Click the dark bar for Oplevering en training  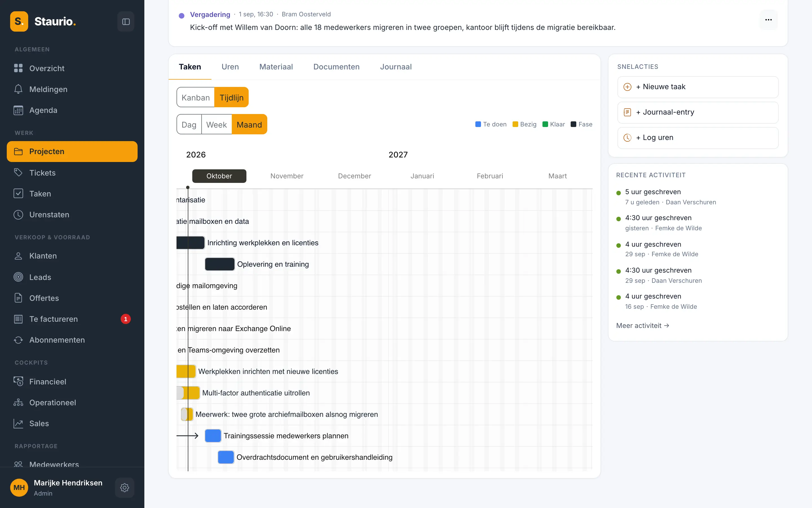pos(220,264)
